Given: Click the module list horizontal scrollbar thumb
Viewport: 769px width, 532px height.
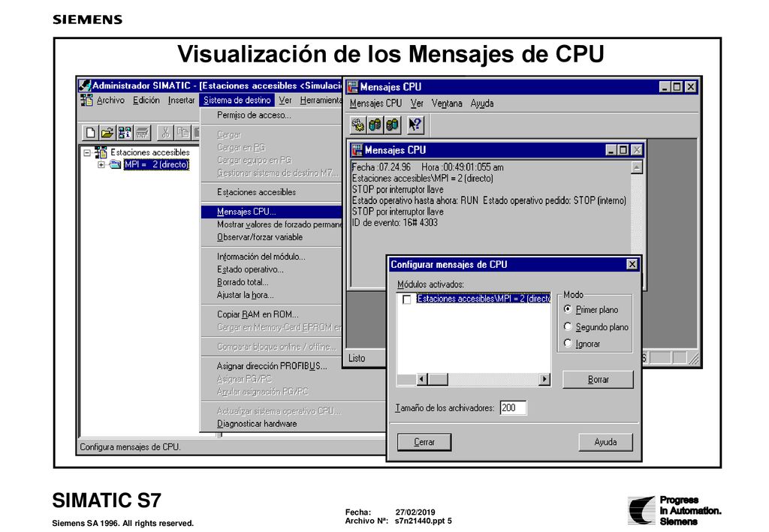Looking at the screenshot, I should (x=438, y=379).
